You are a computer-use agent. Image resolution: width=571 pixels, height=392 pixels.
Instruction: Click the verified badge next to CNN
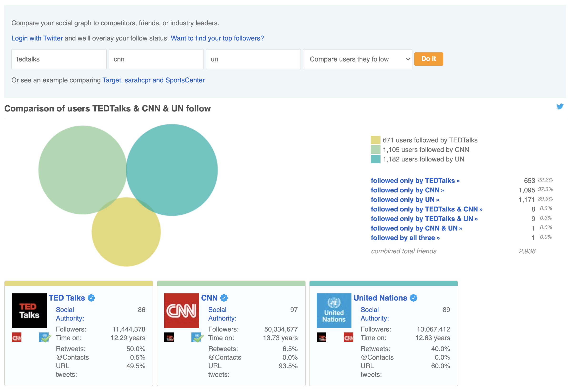pyautogui.click(x=224, y=298)
